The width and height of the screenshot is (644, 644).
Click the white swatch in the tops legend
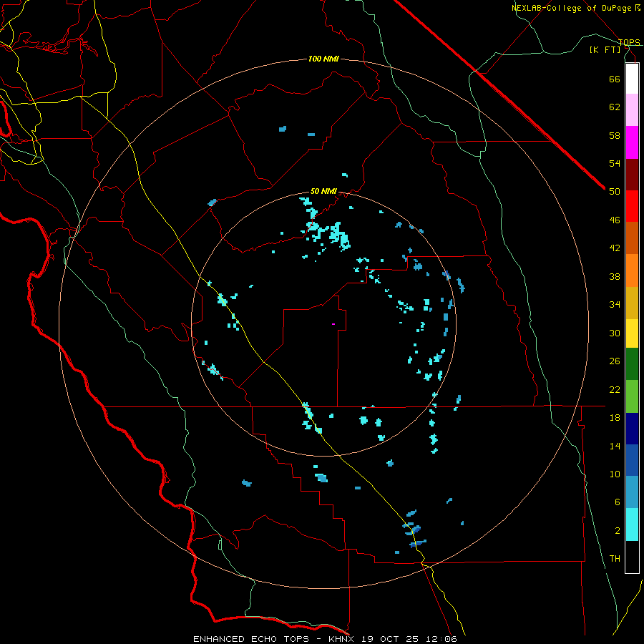click(x=632, y=79)
